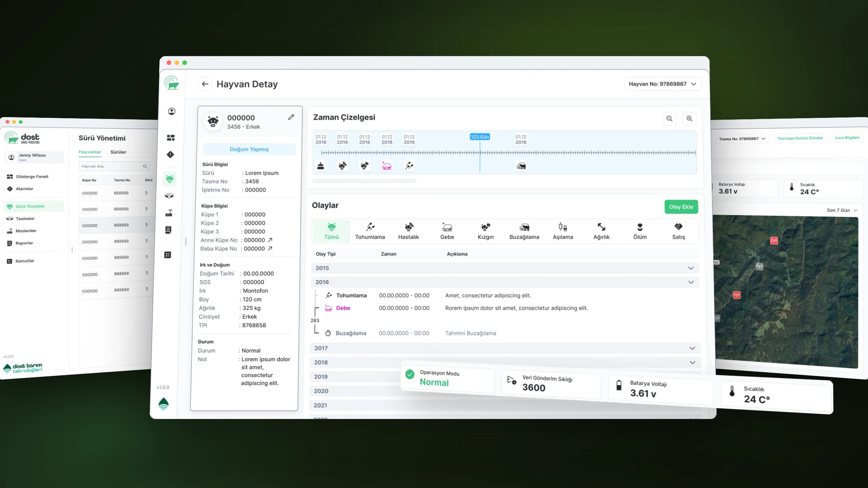Open the Anne Küpe No external link arrow
Image resolution: width=868 pixels, height=488 pixels.
[270, 240]
